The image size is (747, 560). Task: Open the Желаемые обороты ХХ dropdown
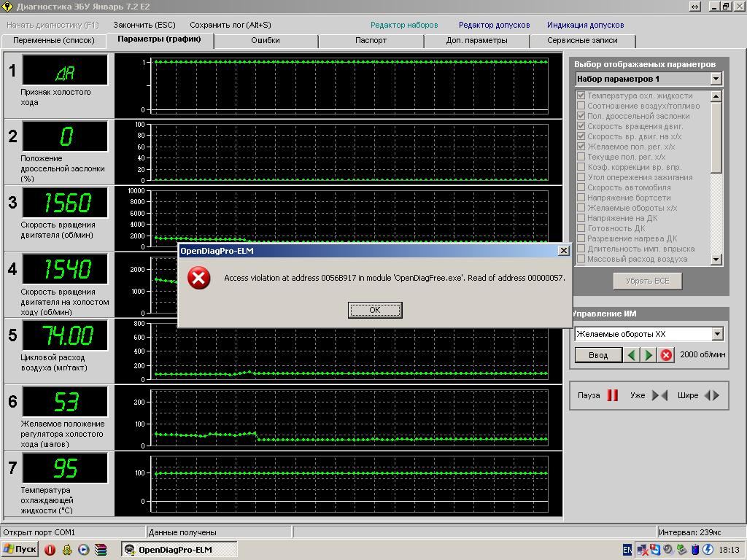[x=716, y=334]
